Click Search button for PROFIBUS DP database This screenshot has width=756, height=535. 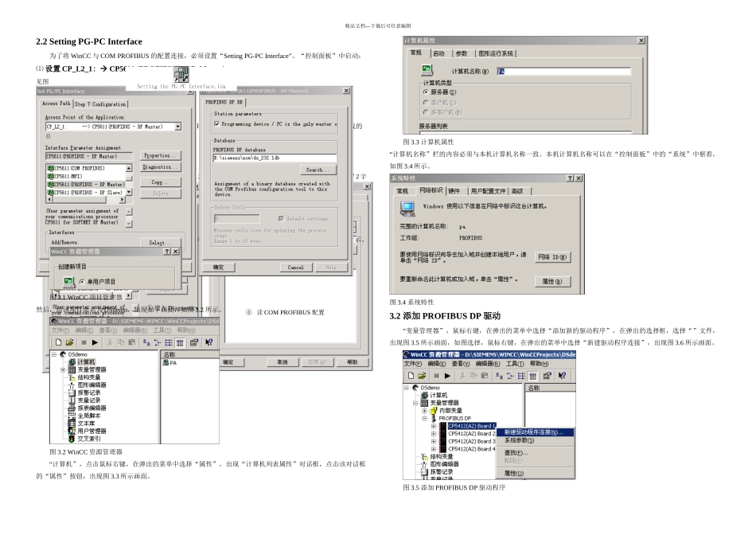pyautogui.click(x=318, y=170)
